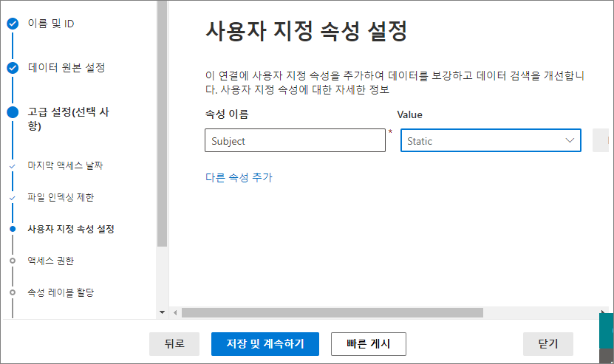Click the horizontal scrollbar thumb
Viewport: 614px width, 364px height.
point(332,313)
